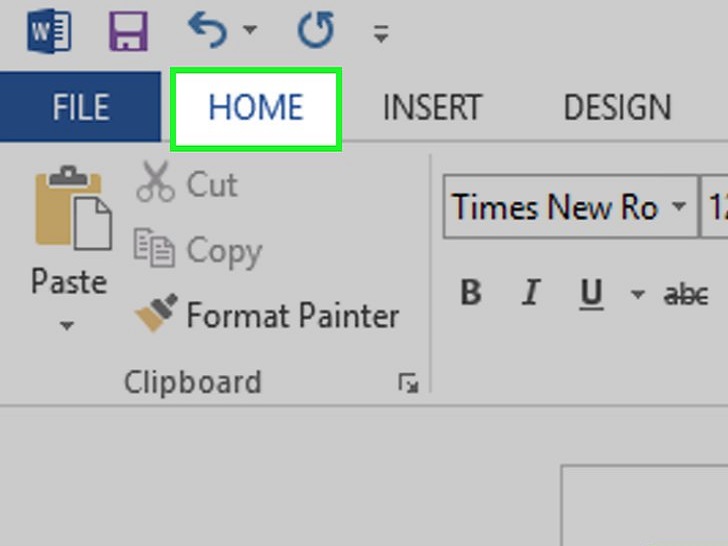728x546 pixels.
Task: Toggle Bold formatting
Action: coord(470,294)
